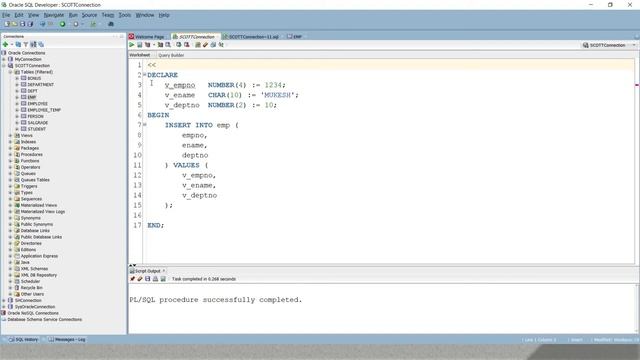Collapse the Tables (Filtered) node

click(x=11, y=72)
